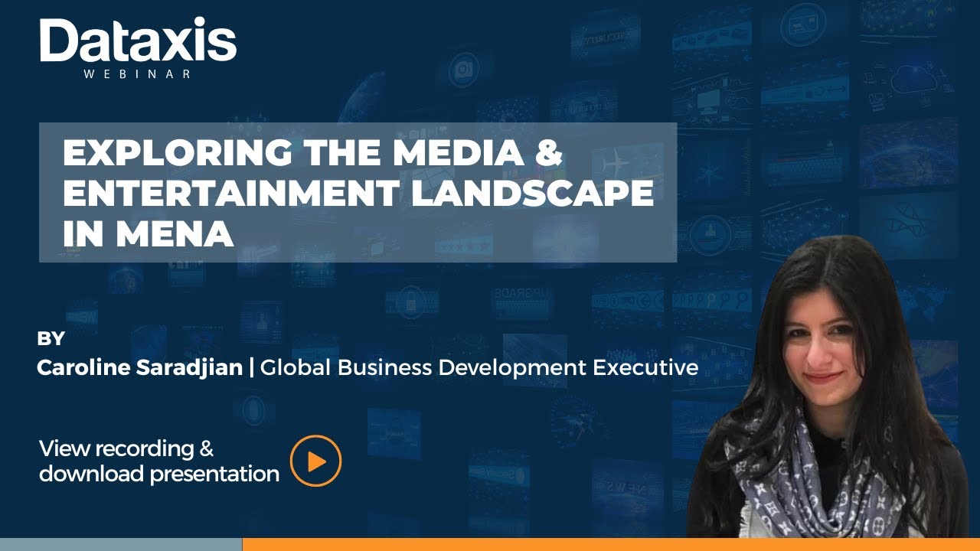Click the orange play button icon
The image size is (980, 551).
click(x=315, y=461)
